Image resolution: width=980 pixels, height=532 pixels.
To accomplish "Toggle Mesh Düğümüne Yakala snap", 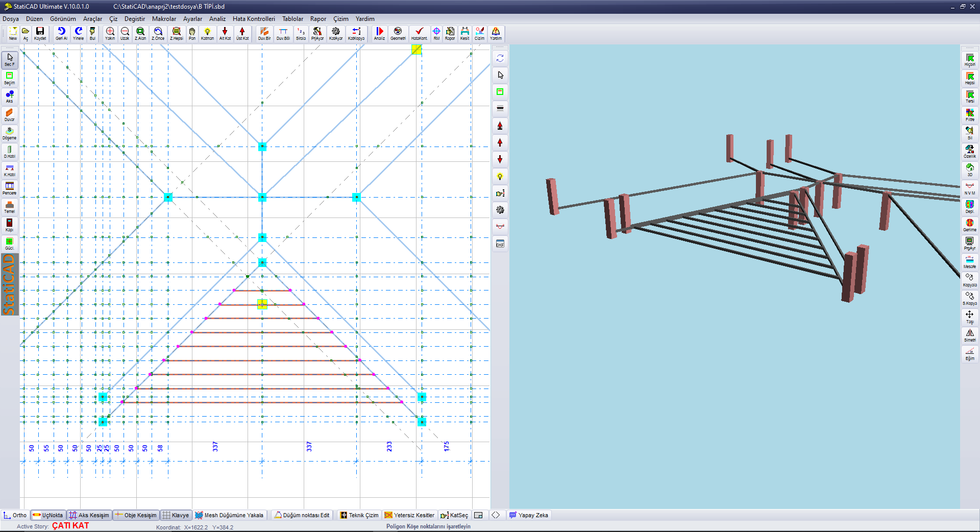I will tap(229, 515).
